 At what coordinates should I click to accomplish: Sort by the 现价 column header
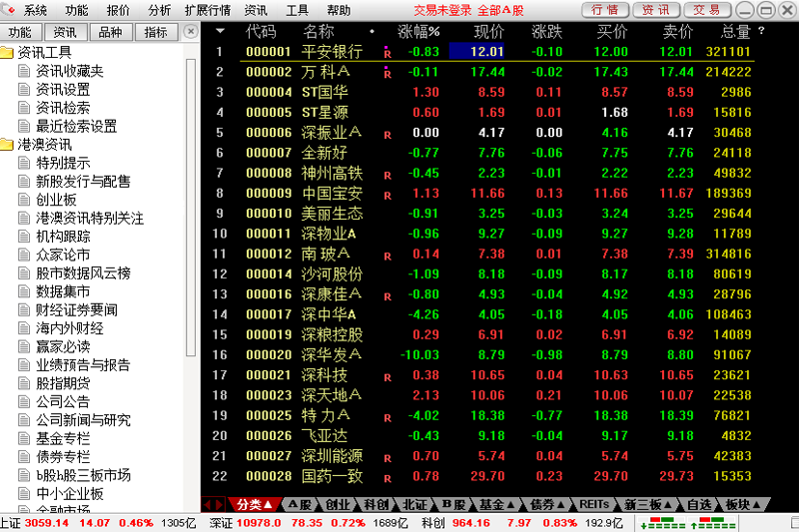click(488, 32)
